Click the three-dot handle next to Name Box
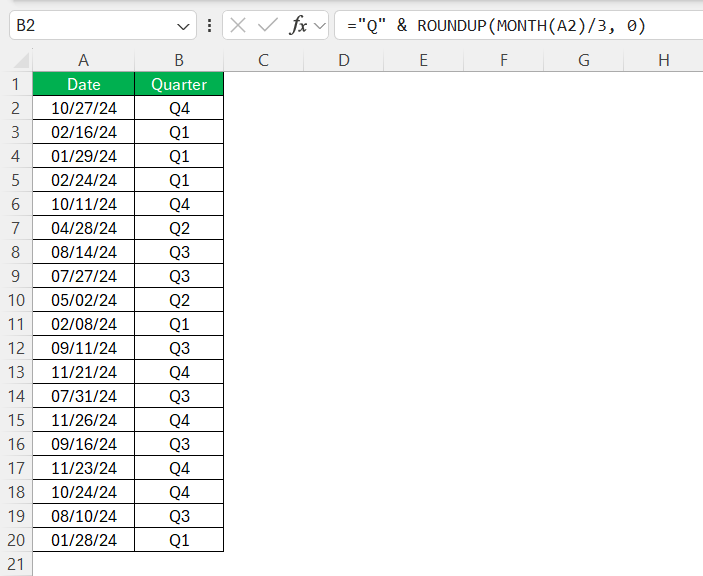This screenshot has height=576, width=703. pyautogui.click(x=209, y=26)
